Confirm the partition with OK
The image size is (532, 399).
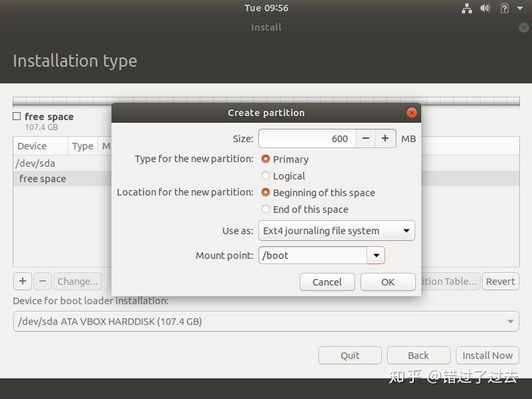point(388,282)
